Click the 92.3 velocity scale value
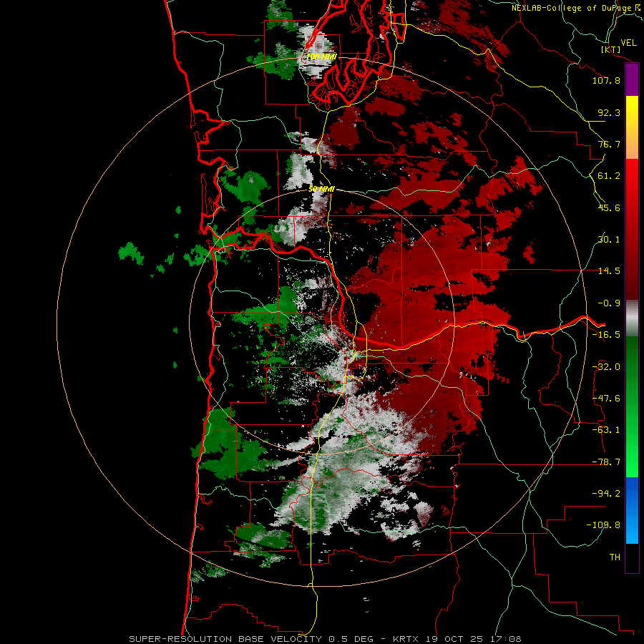Screen dimensions: 644x644 pyautogui.click(x=609, y=112)
